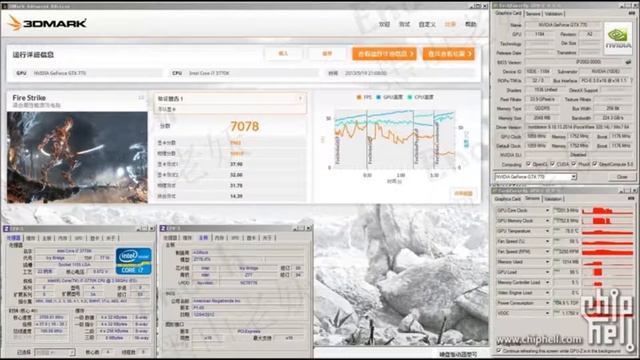Click the orange details link below the chart
Image resolution: width=640 pixels, height=360 pixels.
tap(463, 193)
